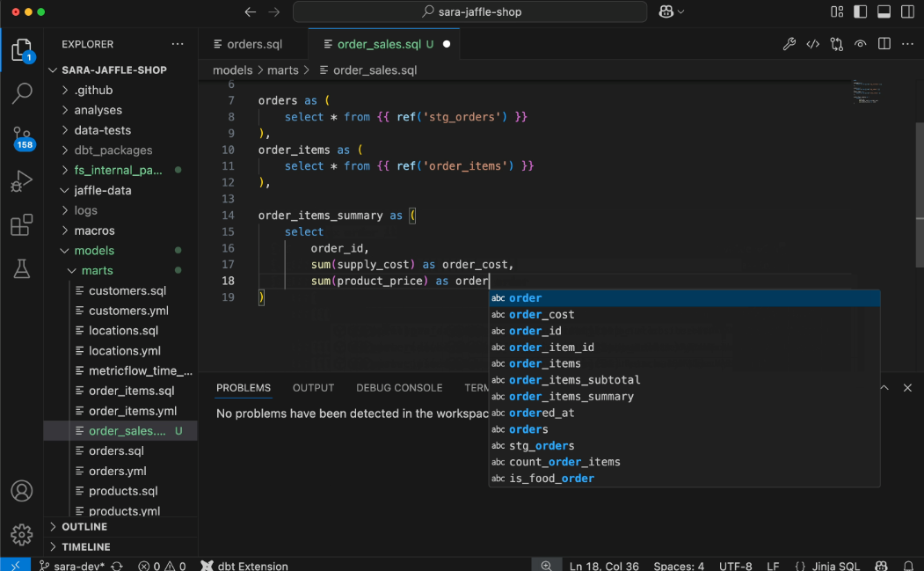Change the UTF-8 file encoding
Viewport: 924px width, 571px height.
click(x=736, y=566)
